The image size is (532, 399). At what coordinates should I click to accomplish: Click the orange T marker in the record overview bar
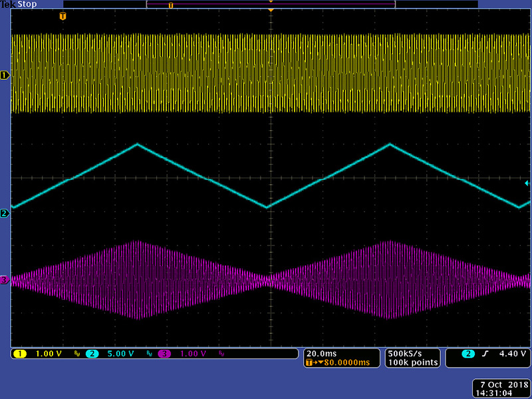pos(170,5)
